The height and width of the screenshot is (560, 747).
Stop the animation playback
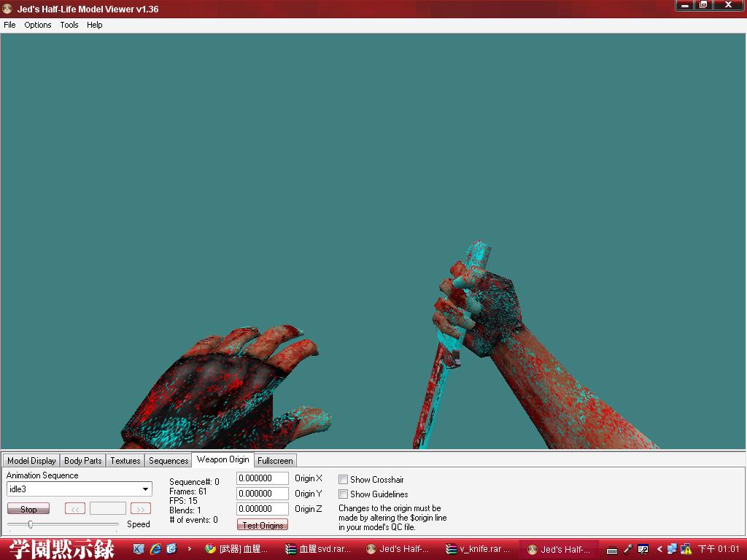click(28, 509)
